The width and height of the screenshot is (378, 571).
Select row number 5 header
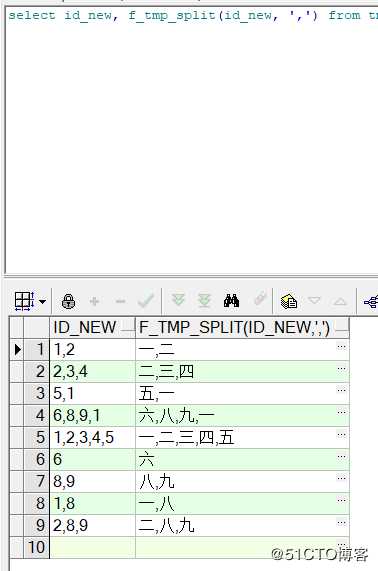[x=36, y=438]
